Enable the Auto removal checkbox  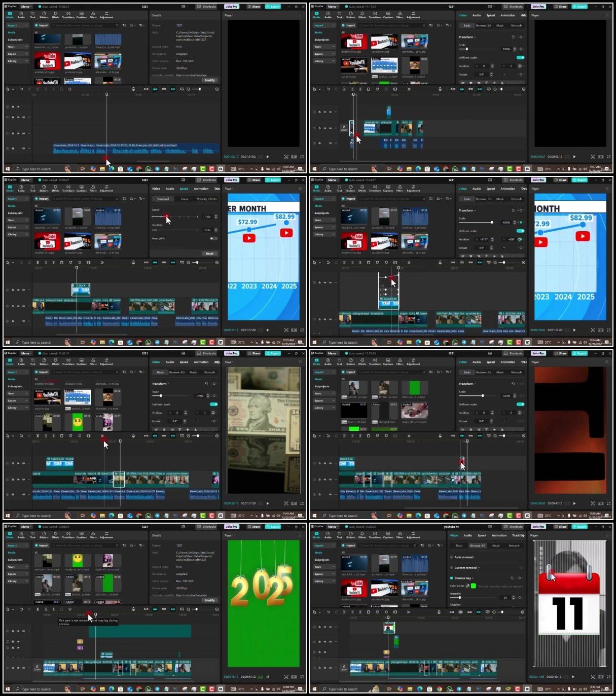pyautogui.click(x=452, y=557)
